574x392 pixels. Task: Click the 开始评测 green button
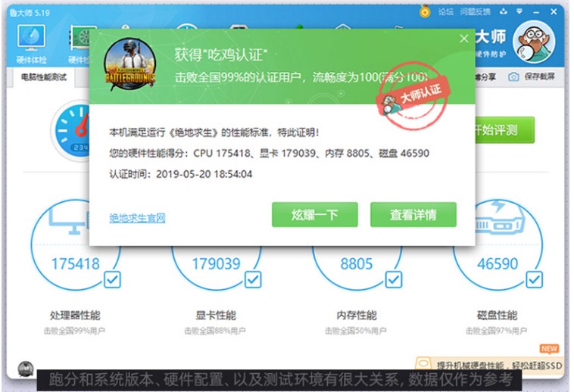tap(505, 130)
